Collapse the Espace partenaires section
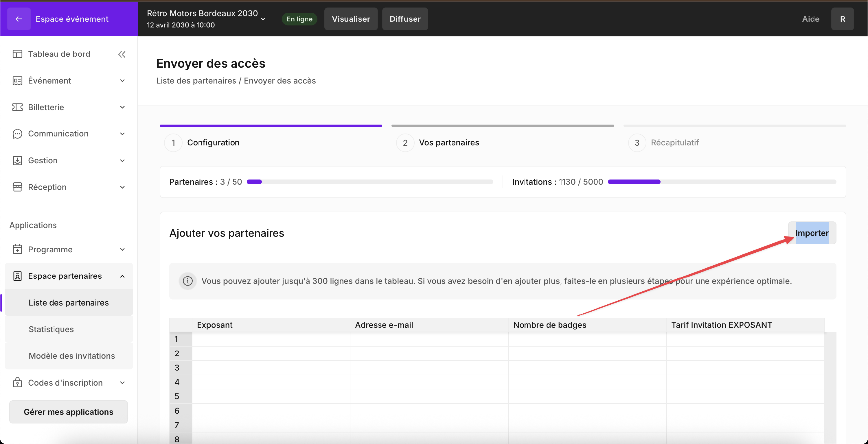This screenshot has width=868, height=444. pos(122,276)
